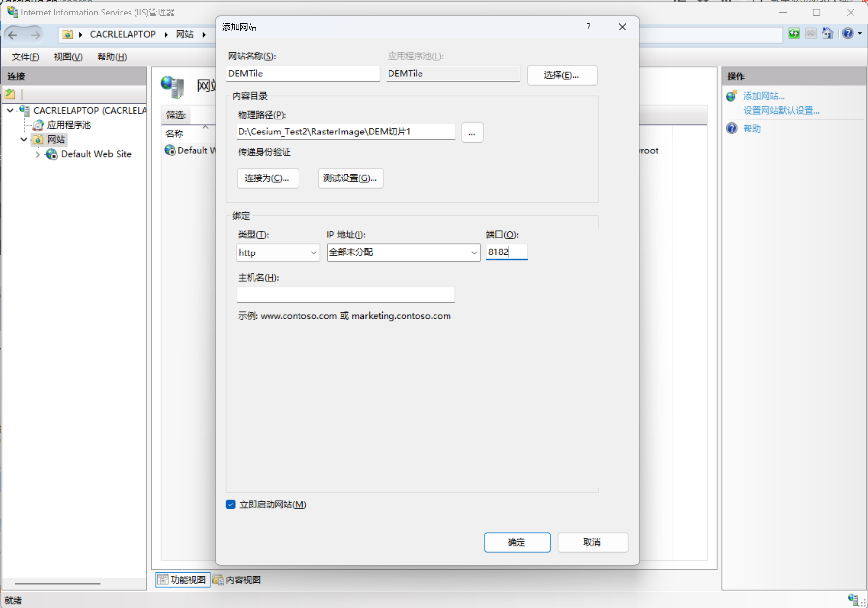This screenshot has width=868, height=608.
Task: Click the 选择(E)... button
Action: click(x=562, y=75)
